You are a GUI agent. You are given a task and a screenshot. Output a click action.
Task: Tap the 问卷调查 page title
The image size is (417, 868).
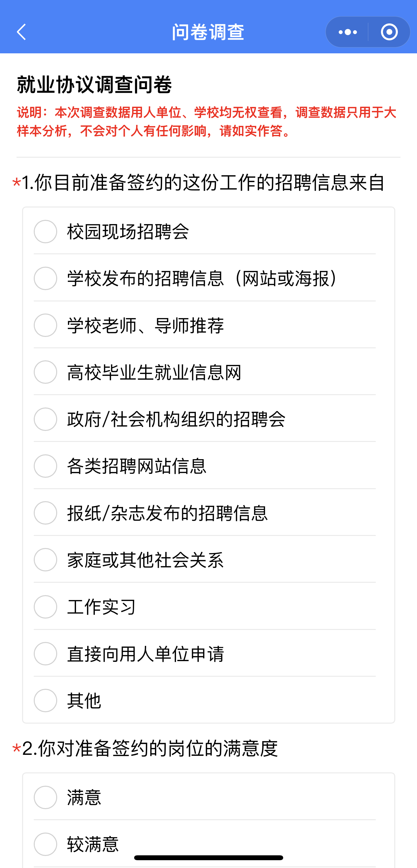tap(208, 32)
